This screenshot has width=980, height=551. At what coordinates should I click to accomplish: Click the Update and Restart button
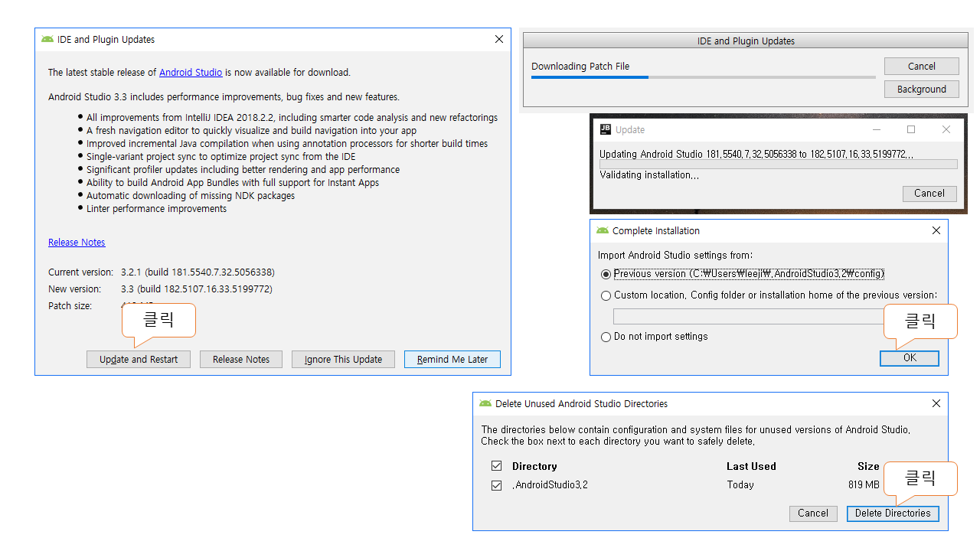coord(139,360)
